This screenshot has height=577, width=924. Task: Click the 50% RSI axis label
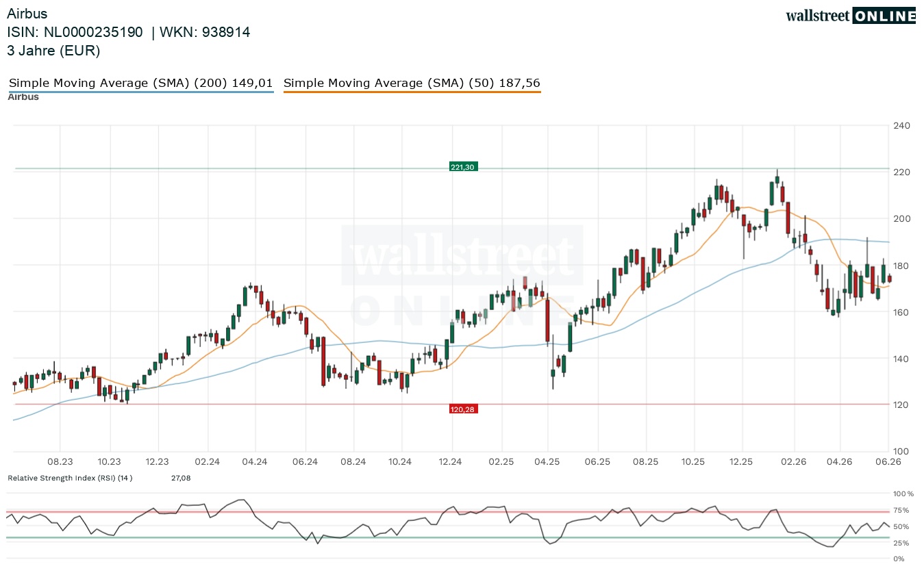902,526
